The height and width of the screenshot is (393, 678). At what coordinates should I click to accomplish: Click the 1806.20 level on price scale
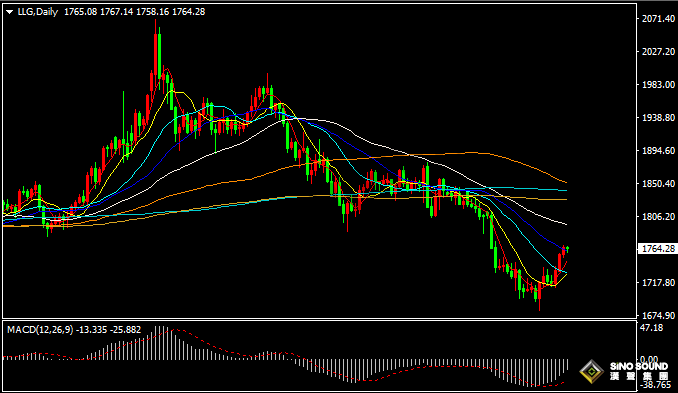(659, 217)
